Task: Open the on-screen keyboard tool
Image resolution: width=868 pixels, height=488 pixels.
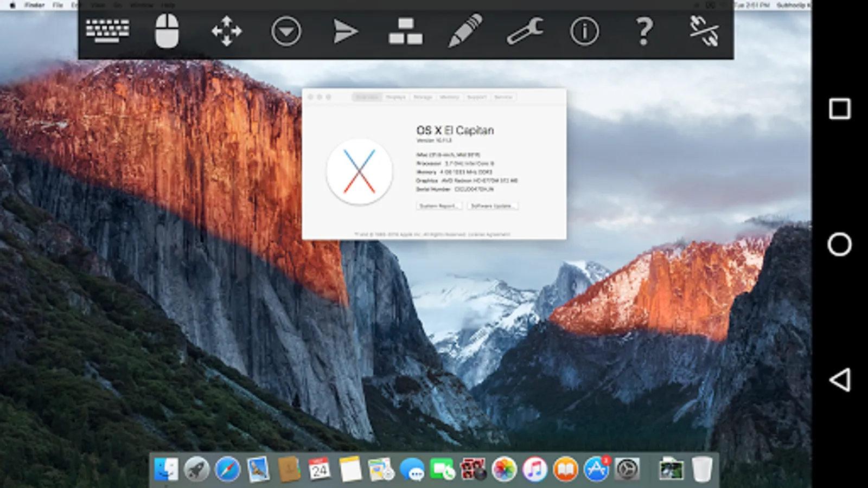Action: pos(107,30)
